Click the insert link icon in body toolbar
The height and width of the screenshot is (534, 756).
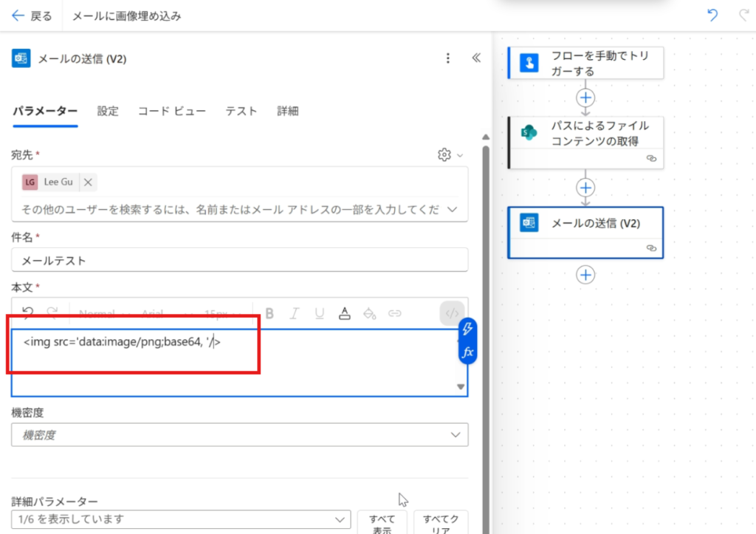coord(395,313)
